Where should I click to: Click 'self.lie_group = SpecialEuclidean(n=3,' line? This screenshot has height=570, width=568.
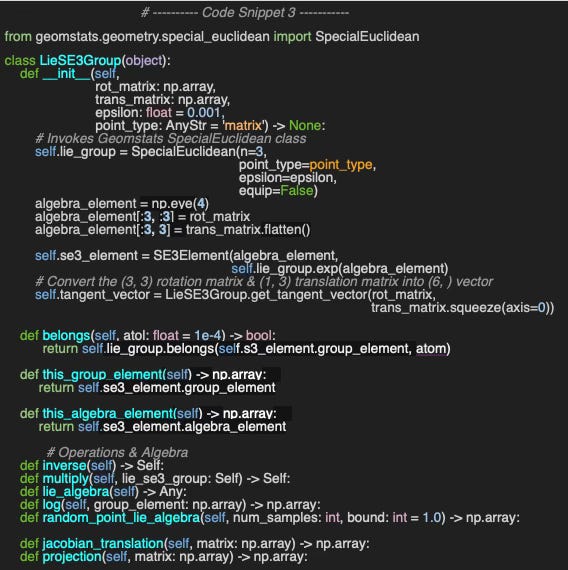click(151, 152)
